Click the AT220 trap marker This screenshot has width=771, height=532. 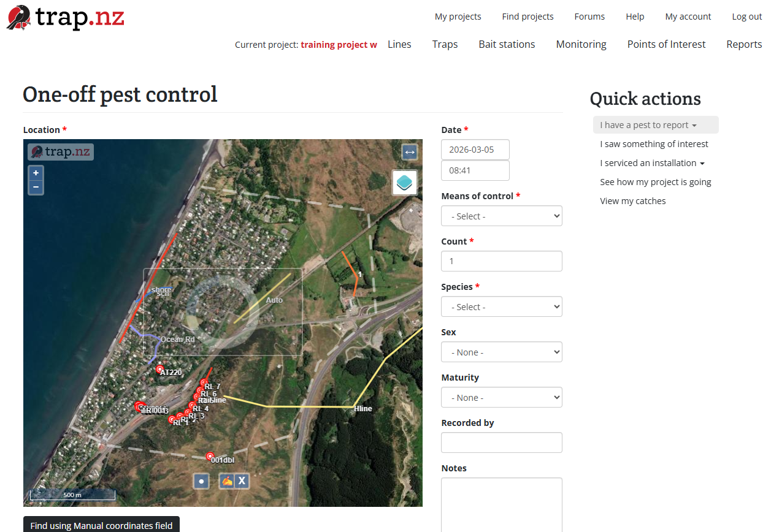click(160, 369)
